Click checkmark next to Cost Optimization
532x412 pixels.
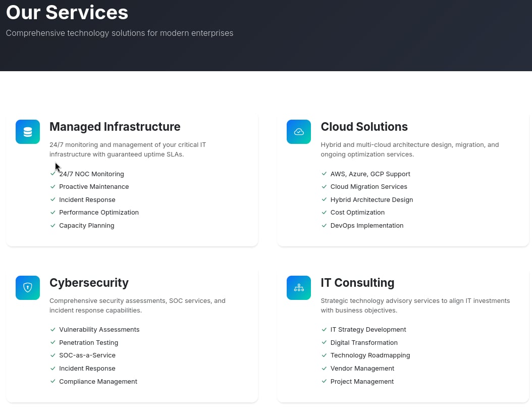pos(324,213)
